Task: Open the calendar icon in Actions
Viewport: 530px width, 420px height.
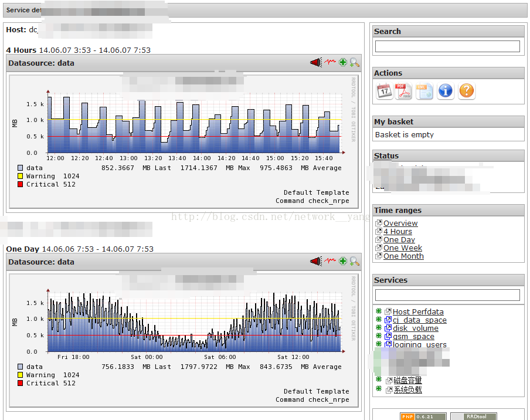Action: tap(385, 90)
